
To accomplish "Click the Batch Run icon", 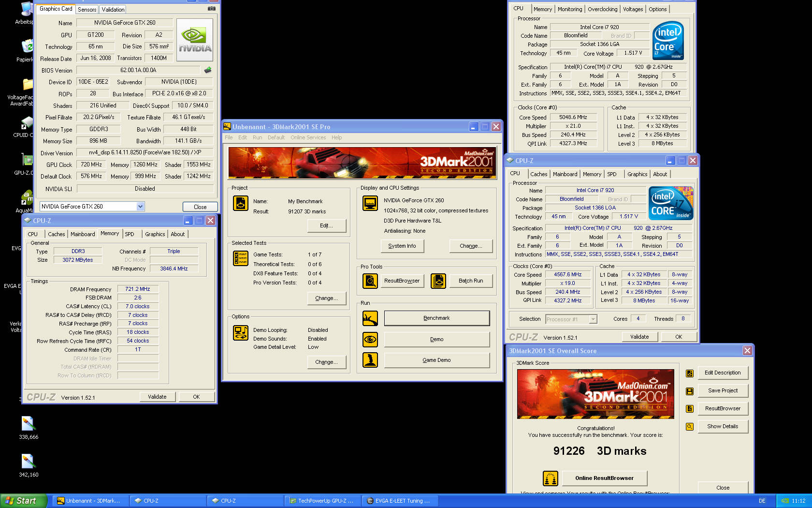I will [x=438, y=281].
